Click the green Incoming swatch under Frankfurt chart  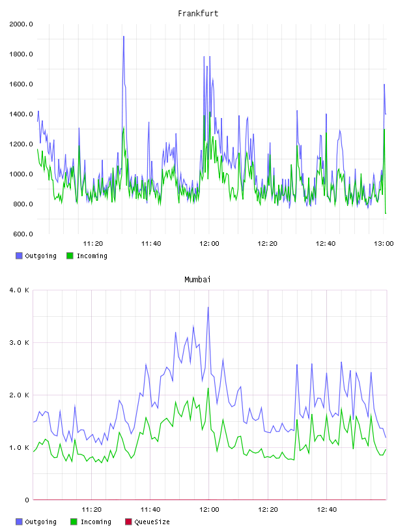click(x=70, y=256)
